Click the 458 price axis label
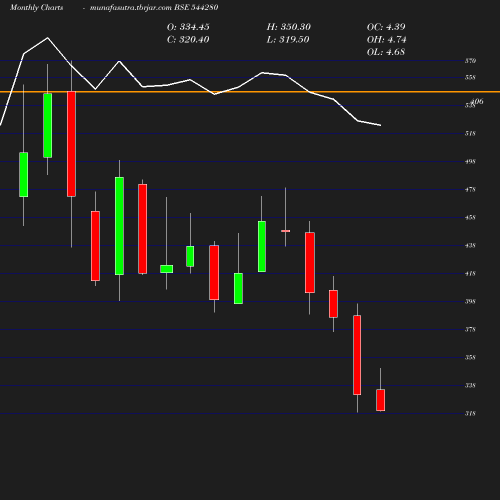This screenshot has width=500, height=500. [470, 217]
